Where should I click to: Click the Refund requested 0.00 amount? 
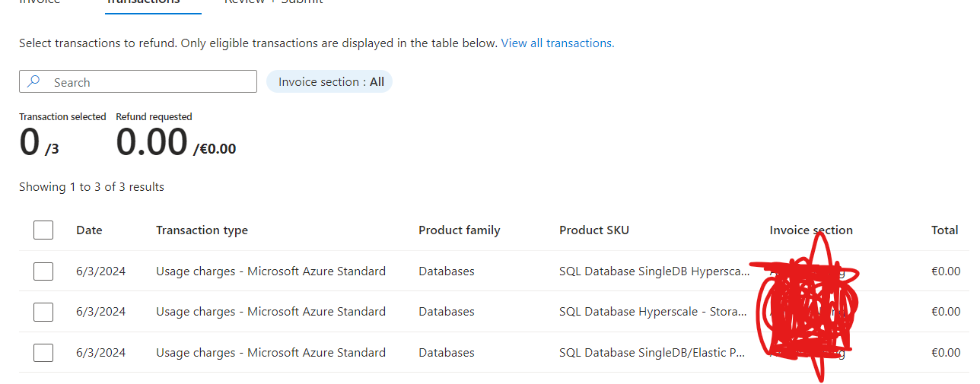tap(151, 143)
